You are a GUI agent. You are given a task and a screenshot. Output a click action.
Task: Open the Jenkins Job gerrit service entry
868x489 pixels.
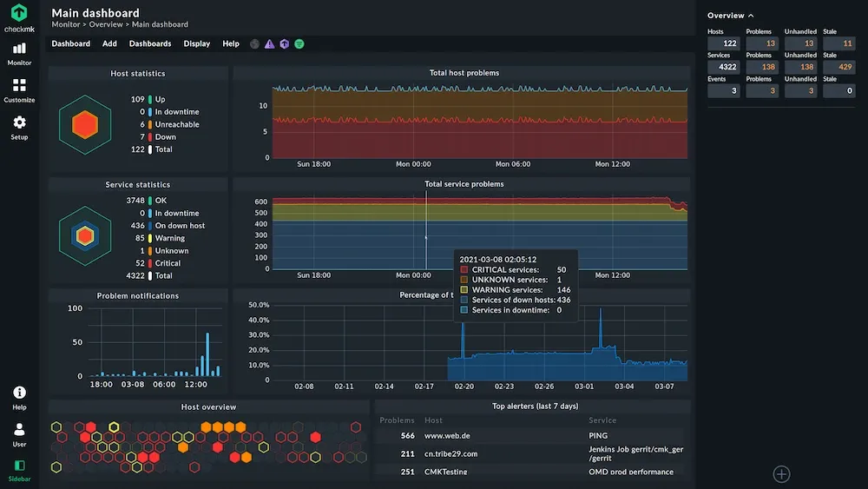coord(636,453)
